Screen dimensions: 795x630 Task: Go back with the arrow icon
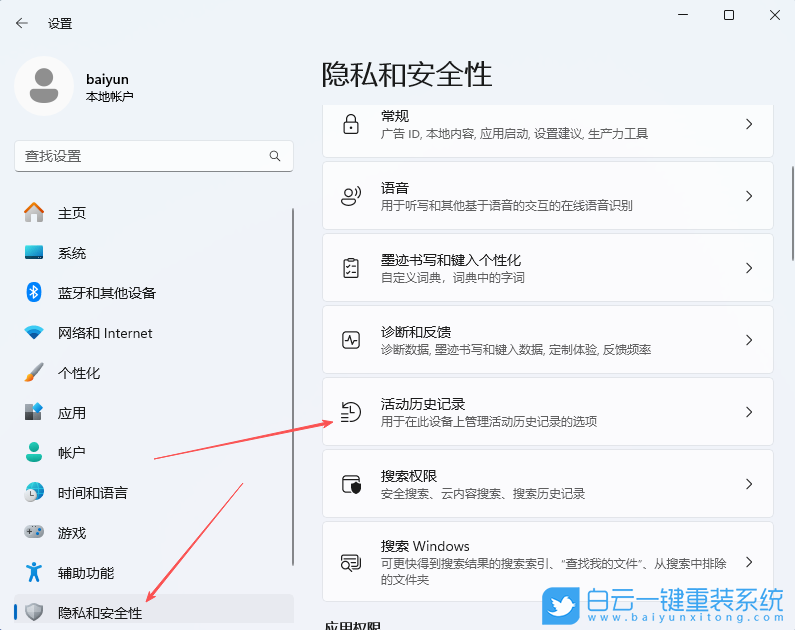click(x=22, y=23)
